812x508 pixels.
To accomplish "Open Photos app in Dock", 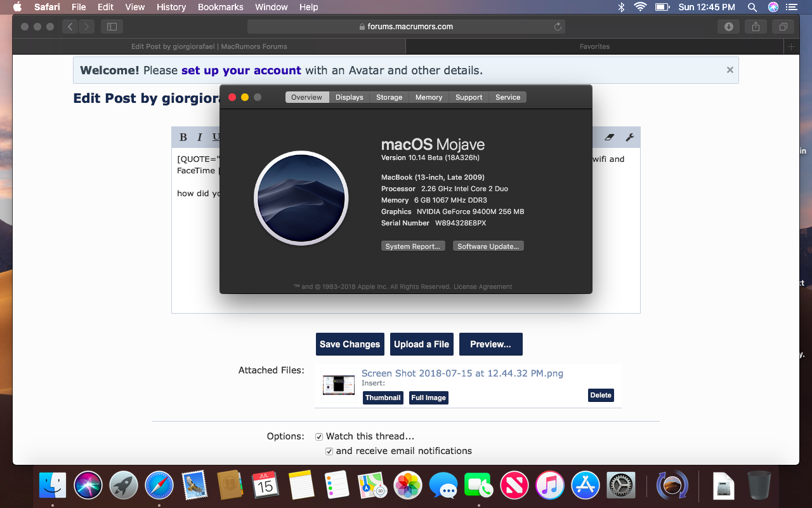I will pos(408,486).
